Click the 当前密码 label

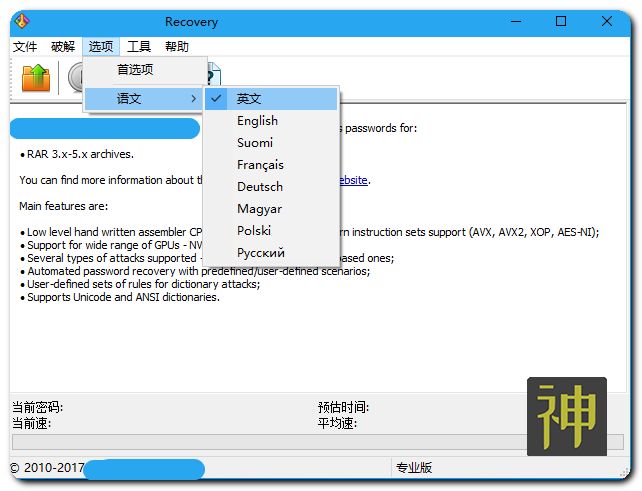coord(37,407)
